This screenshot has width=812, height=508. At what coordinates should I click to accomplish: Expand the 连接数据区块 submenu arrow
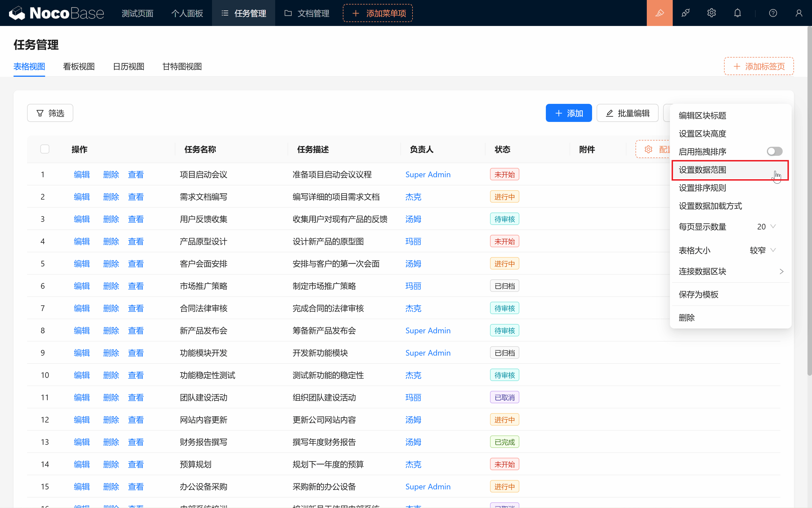(782, 271)
